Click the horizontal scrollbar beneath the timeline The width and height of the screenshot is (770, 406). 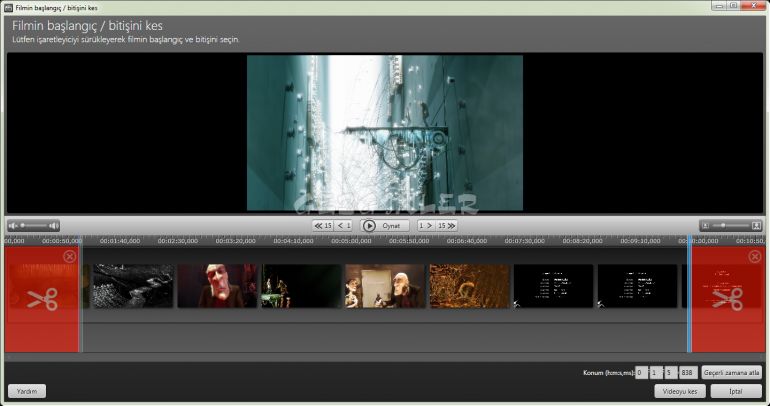tap(385, 357)
